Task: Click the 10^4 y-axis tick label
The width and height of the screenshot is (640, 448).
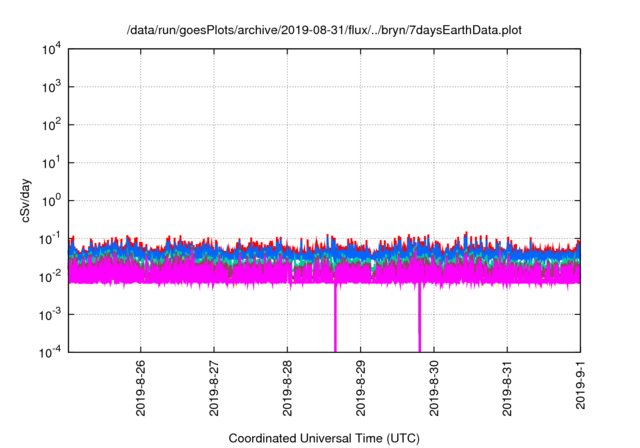Action: point(51,49)
